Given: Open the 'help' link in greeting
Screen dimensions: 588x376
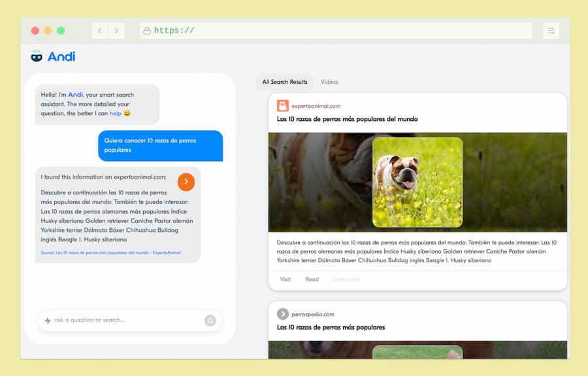Looking at the screenshot, I should 115,113.
